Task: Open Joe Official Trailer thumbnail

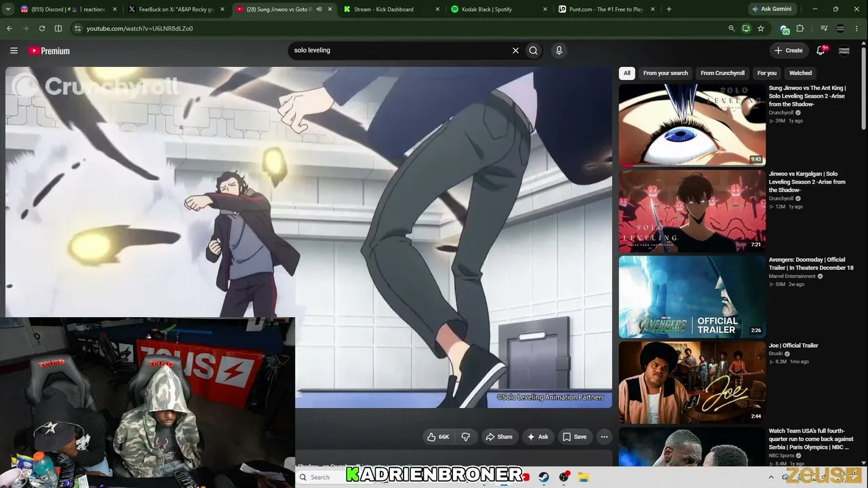Action: 692,383
